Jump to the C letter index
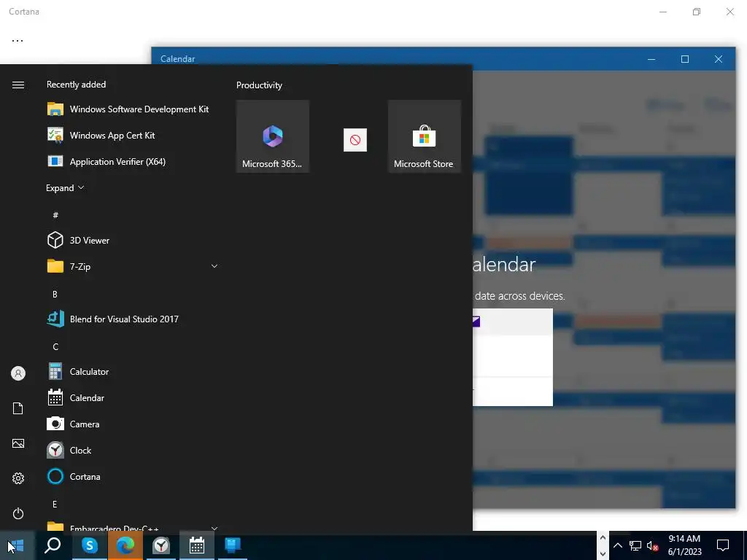The width and height of the screenshot is (747, 560). tap(55, 346)
